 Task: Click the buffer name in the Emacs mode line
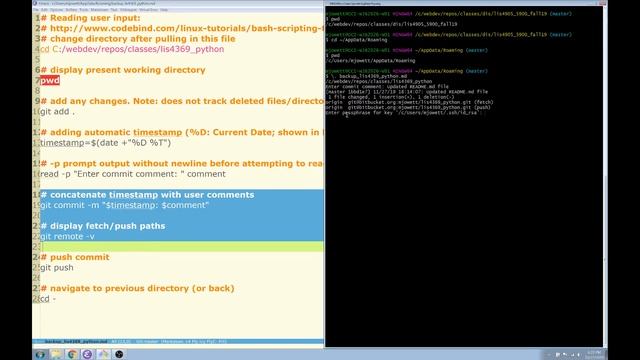pos(76,342)
